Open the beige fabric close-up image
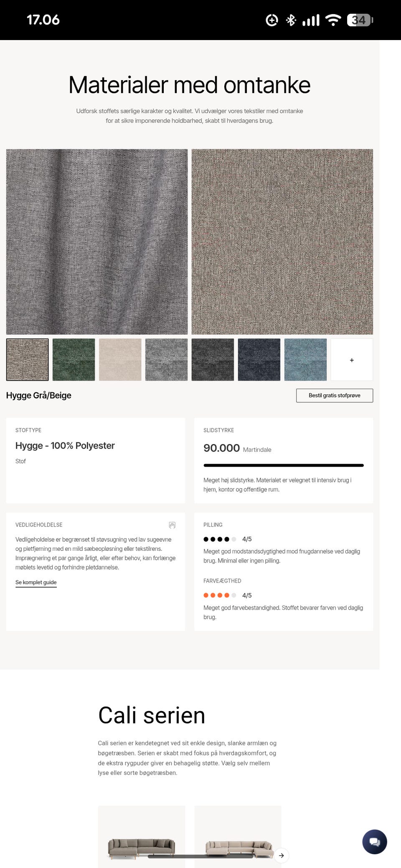 282,242
